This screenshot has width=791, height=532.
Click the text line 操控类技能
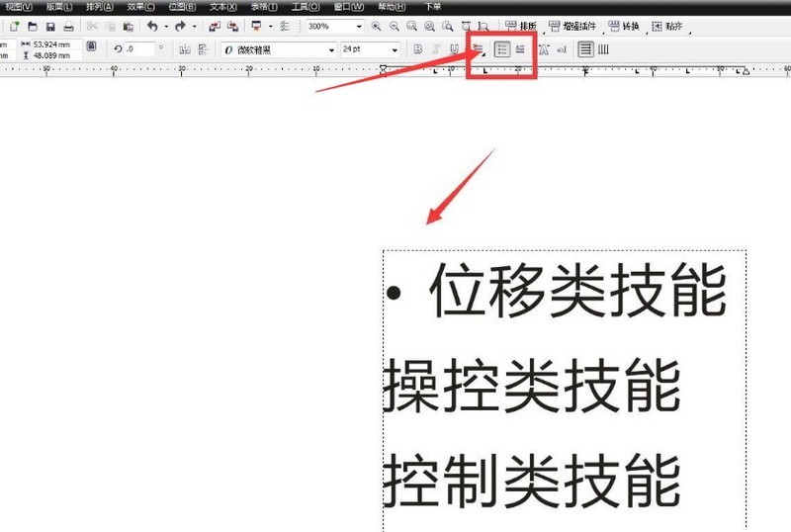coord(532,386)
